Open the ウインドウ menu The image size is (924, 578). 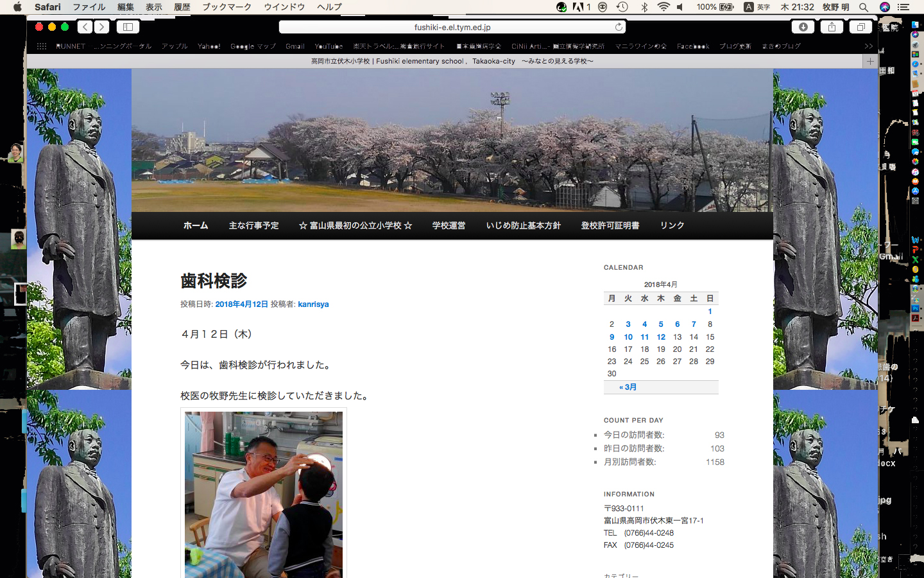click(x=284, y=7)
